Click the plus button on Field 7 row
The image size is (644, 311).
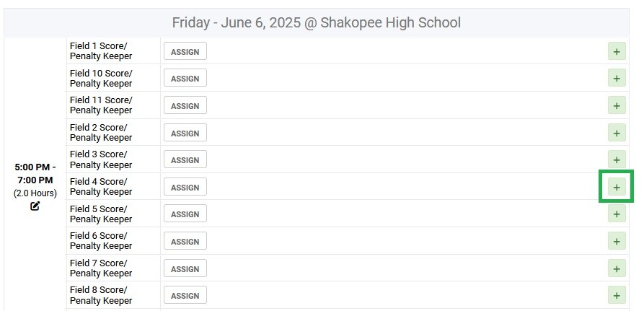616,268
